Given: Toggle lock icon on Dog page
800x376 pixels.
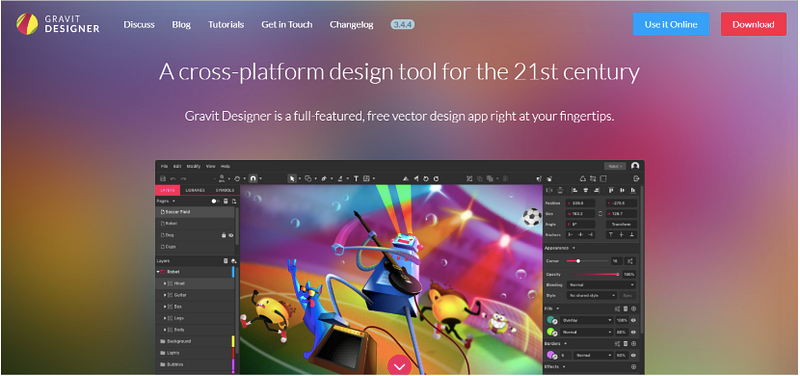Looking at the screenshot, I should [224, 235].
